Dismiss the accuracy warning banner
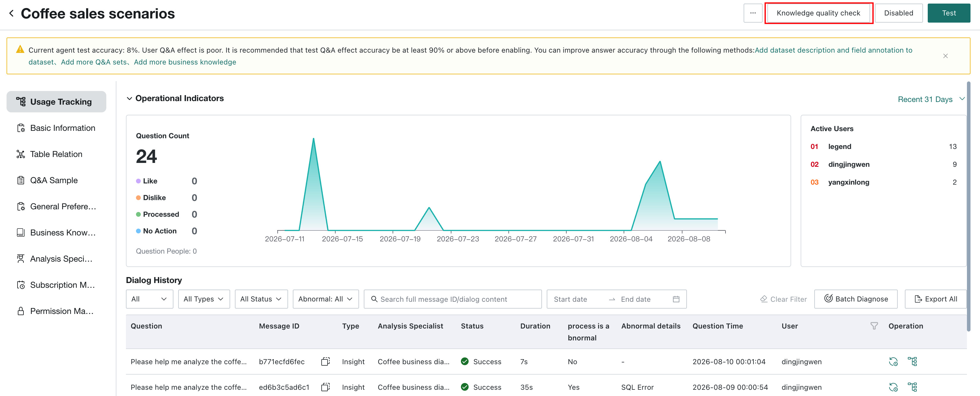Screen dimensions: 980x396 pos(945,56)
